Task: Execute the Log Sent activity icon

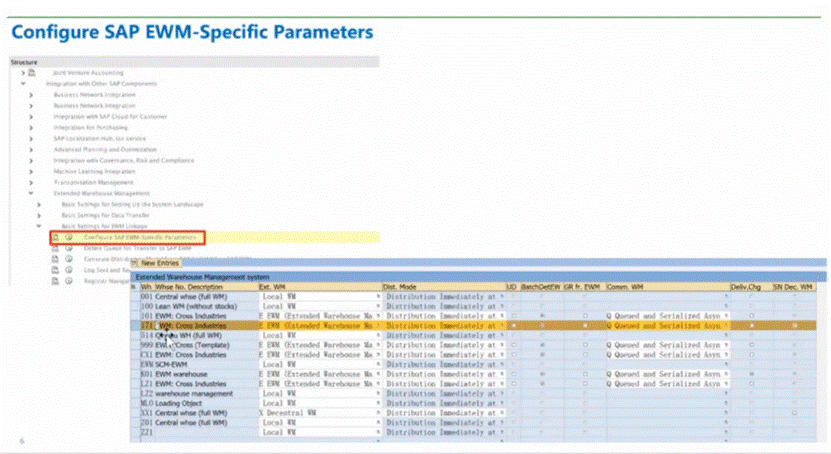Action: 69,270
